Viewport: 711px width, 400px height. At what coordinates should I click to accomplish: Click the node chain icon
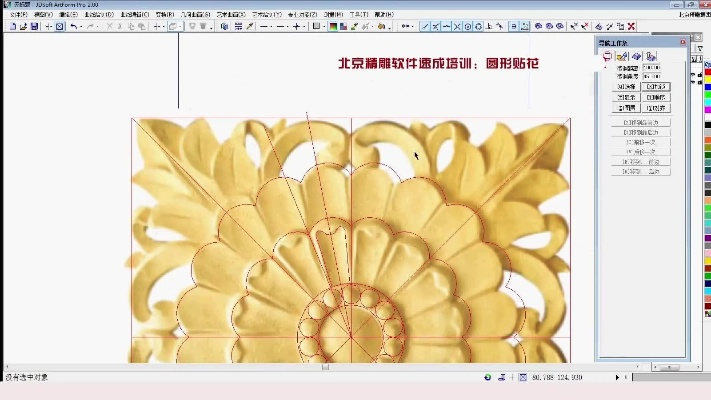click(x=405, y=26)
